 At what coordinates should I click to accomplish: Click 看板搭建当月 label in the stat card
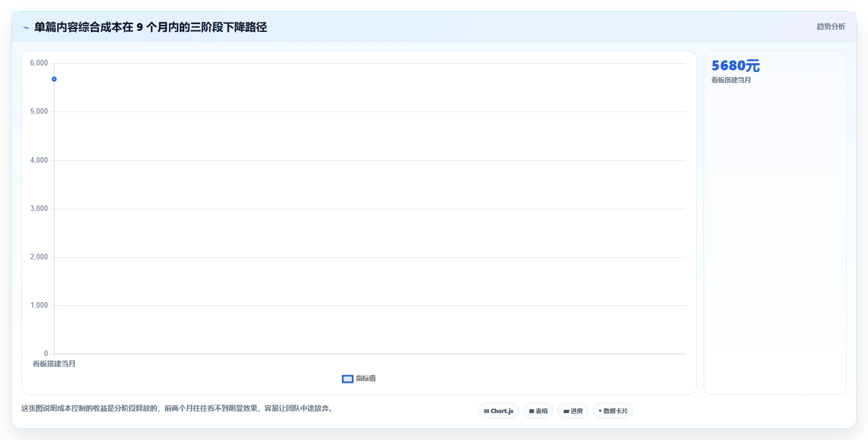731,80
